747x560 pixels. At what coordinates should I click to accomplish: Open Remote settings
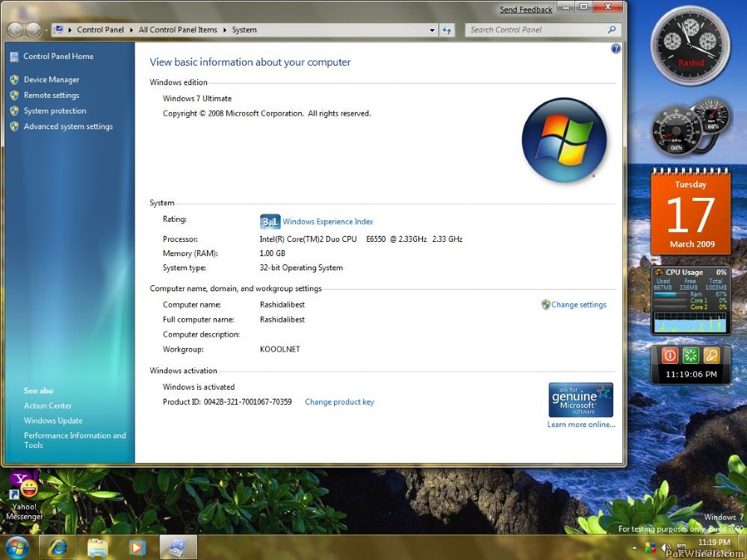coord(52,96)
